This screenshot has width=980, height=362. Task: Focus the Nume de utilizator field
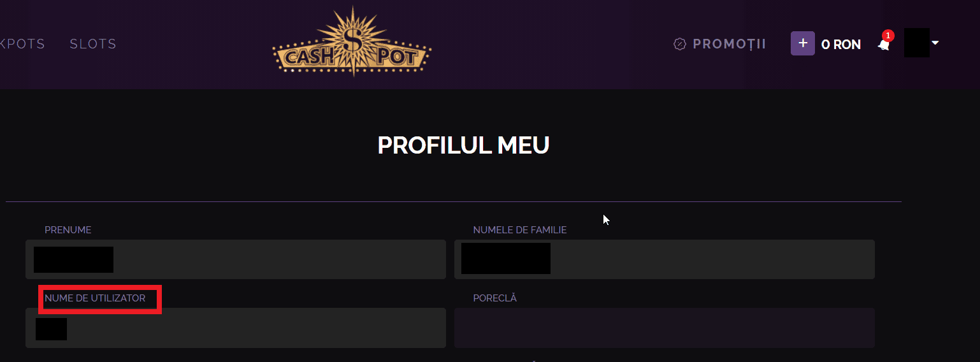tap(236, 328)
